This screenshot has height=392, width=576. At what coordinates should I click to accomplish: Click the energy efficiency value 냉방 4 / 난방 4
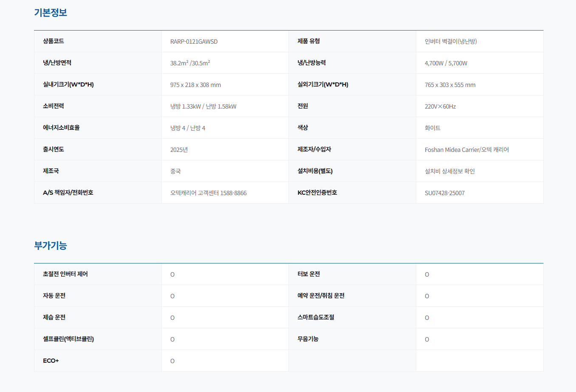[187, 128]
